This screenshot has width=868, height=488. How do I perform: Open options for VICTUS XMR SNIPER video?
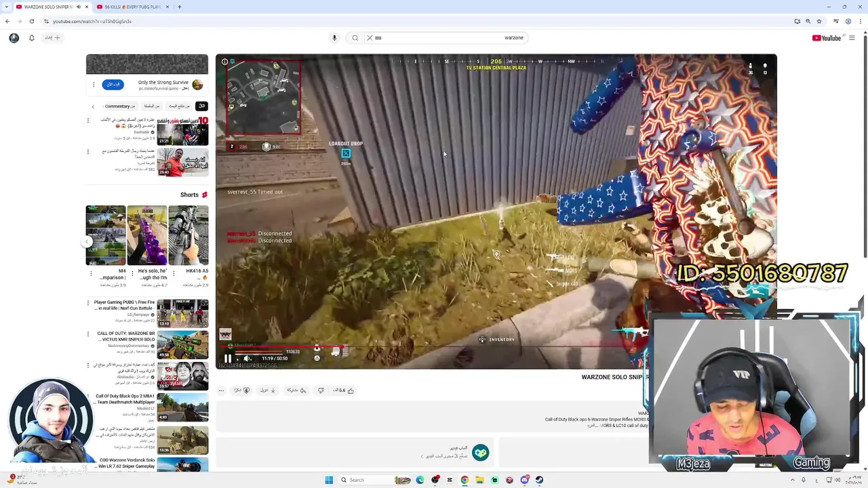[x=87, y=334]
